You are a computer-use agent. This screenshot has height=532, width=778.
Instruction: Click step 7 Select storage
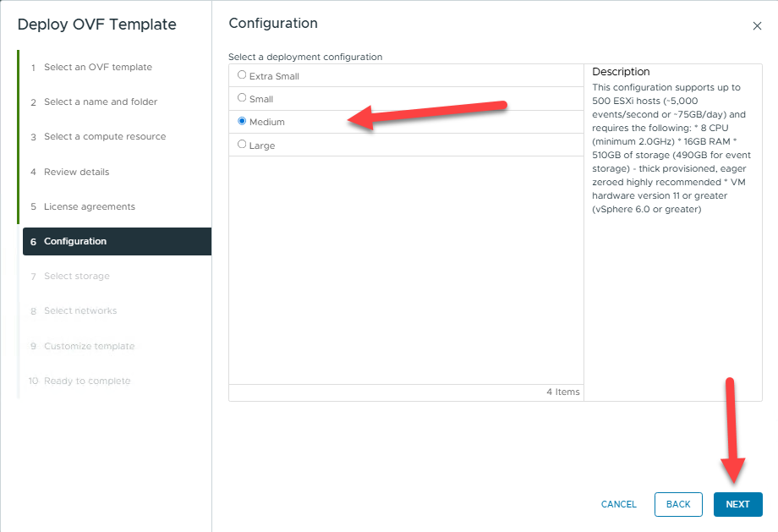76,276
